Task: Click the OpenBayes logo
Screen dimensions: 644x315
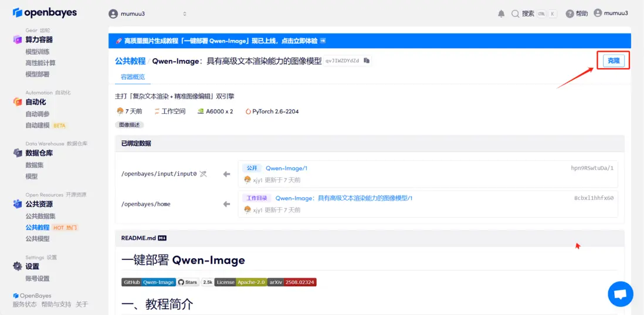Action: (x=45, y=12)
